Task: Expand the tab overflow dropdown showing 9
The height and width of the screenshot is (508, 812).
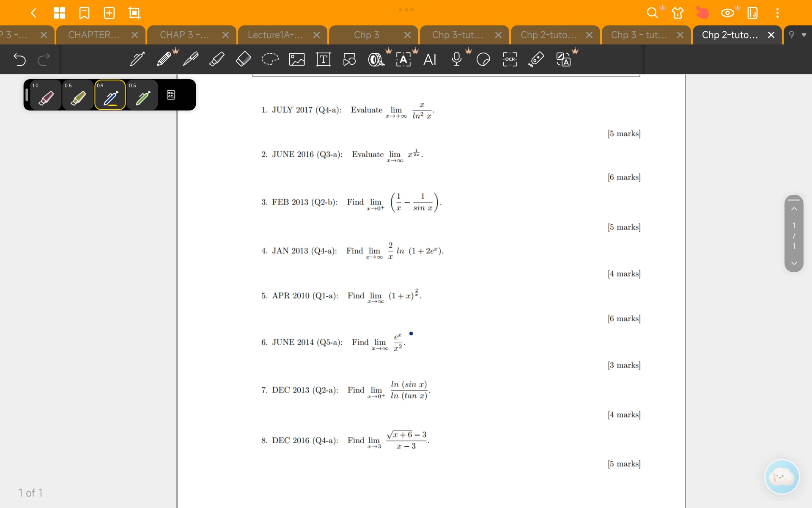Action: point(798,35)
